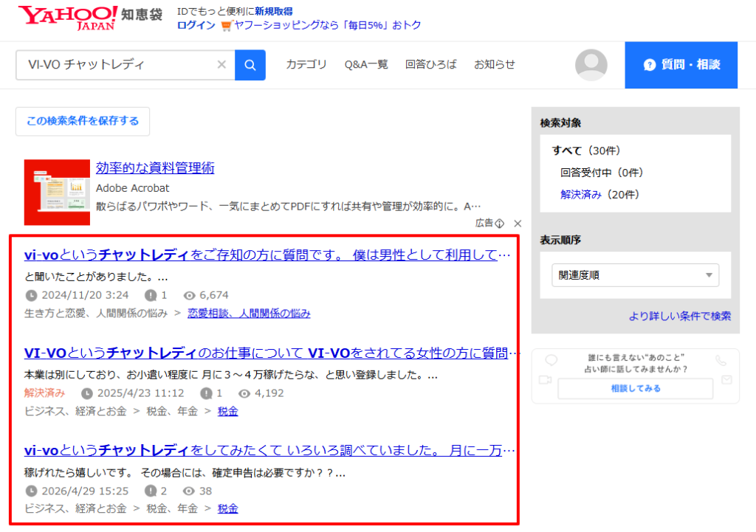
Task: Click the Yahoo! JAPAN 知恵袋 logo
Action: (90, 18)
